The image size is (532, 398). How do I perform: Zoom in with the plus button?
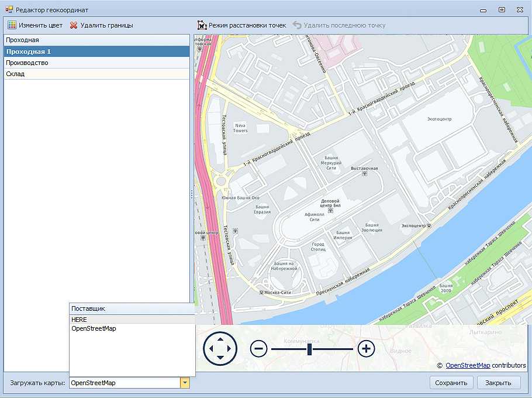coord(366,349)
